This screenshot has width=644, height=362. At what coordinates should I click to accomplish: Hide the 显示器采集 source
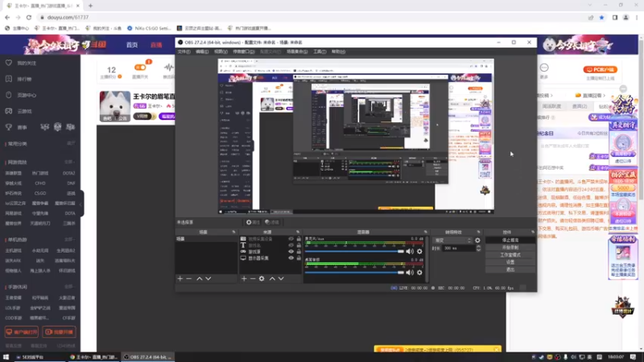coord(291,258)
